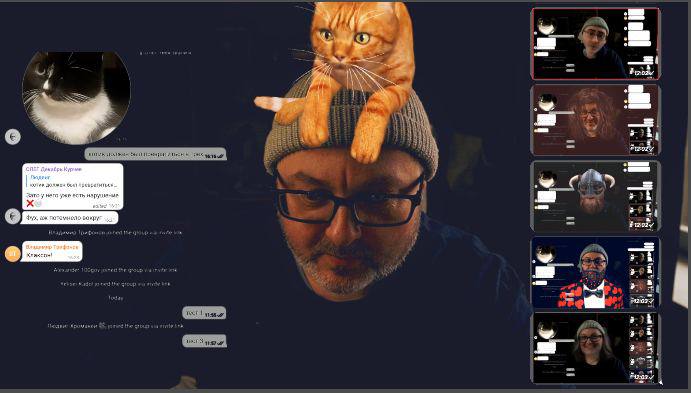Screen dimensions: 691x393
Task: Select the curly-wig mask thumbnail
Action: (595, 120)
